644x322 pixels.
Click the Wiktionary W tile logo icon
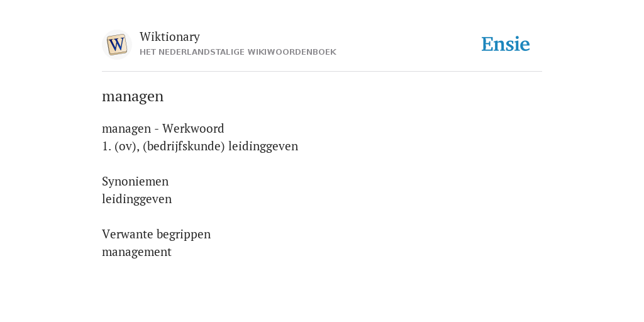click(116, 45)
